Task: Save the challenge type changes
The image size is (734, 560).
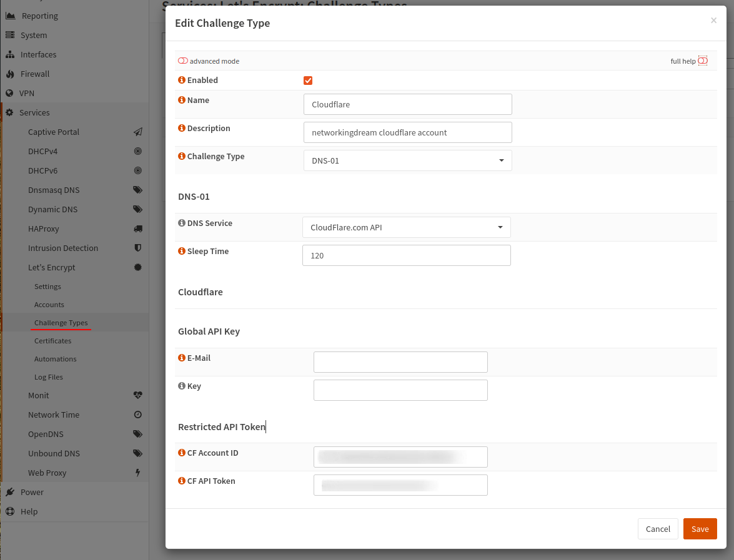Action: 700,529
